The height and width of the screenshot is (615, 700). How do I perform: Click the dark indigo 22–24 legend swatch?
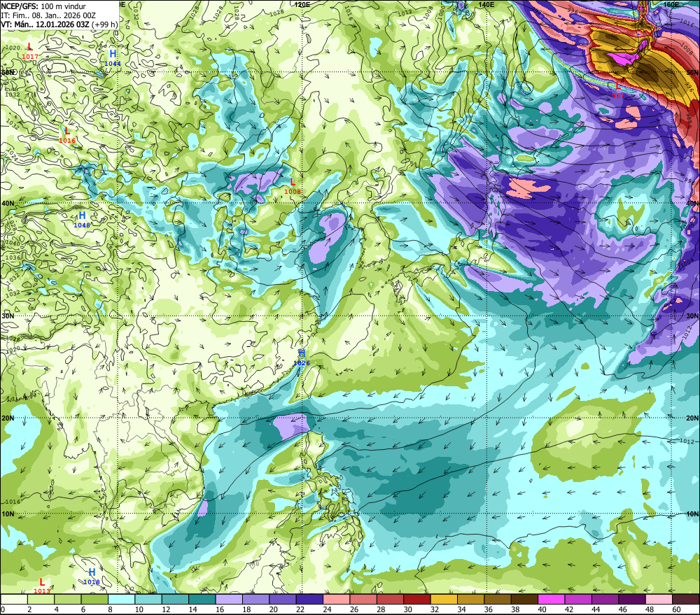(x=310, y=600)
